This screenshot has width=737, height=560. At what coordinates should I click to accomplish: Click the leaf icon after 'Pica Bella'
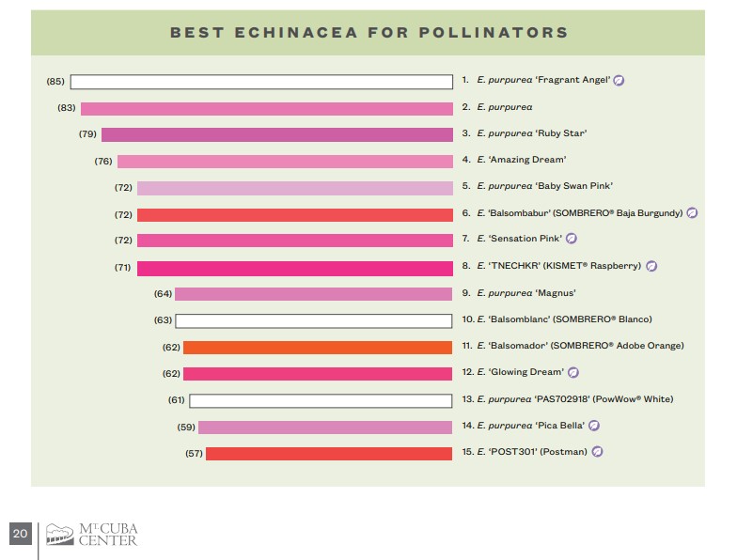(594, 426)
